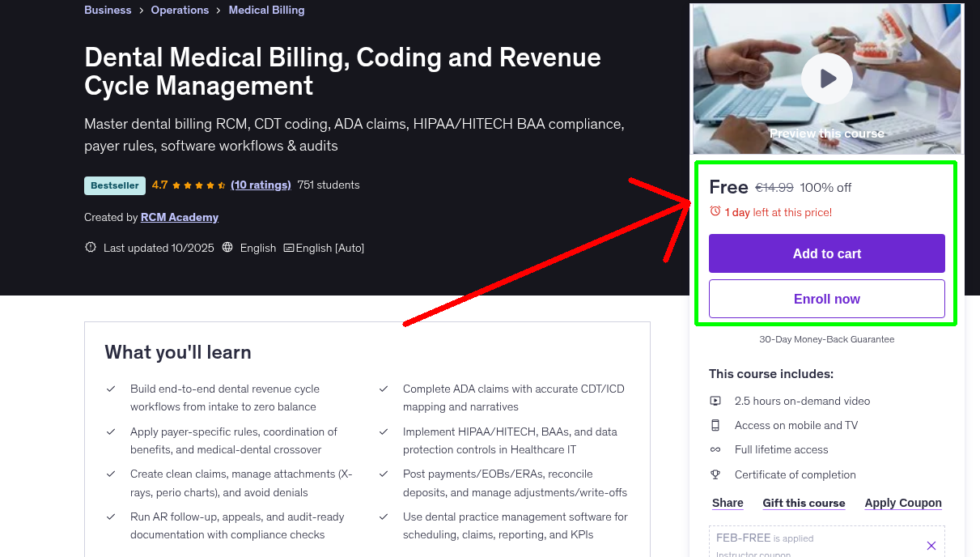Remove the FEB-FREE coupon
This screenshot has width=980, height=557.
pos(931,545)
